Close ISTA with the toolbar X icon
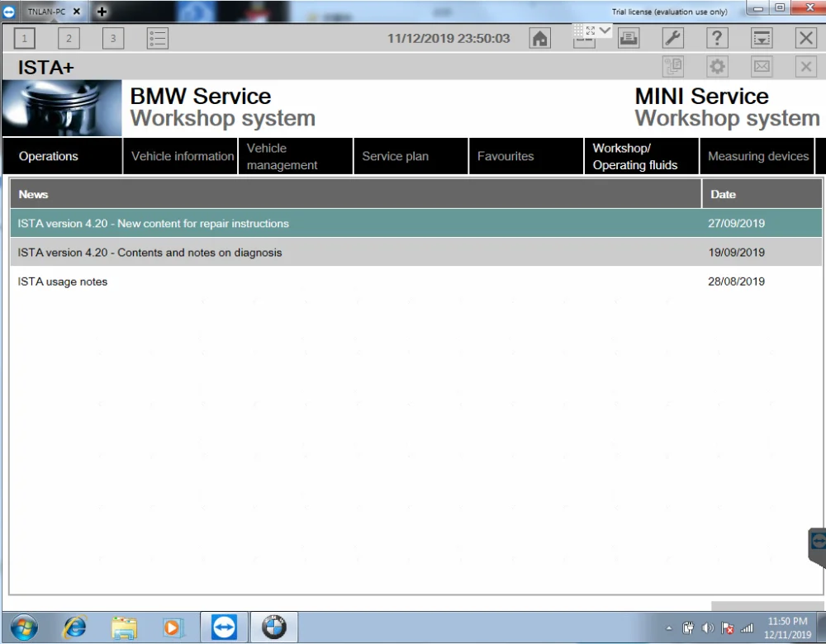The height and width of the screenshot is (644, 826). tap(806, 39)
